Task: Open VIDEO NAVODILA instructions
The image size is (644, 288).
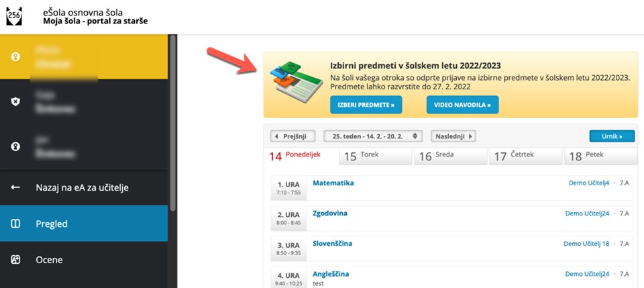Action: [x=462, y=105]
